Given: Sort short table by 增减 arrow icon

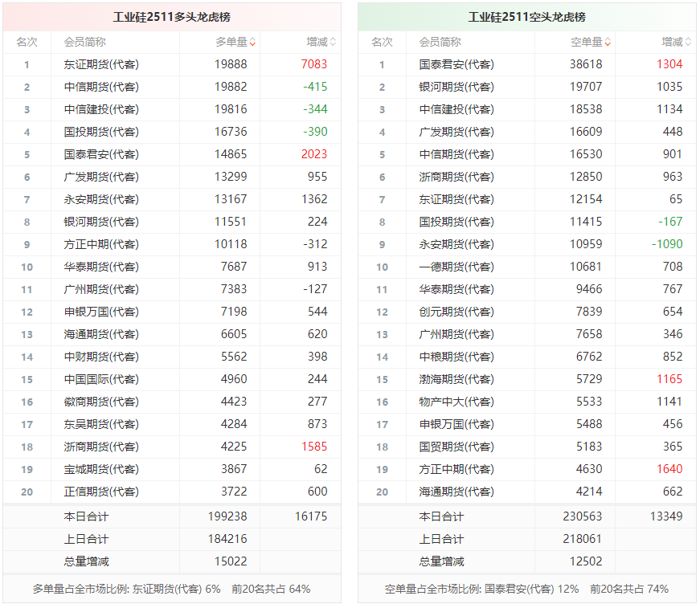Looking at the screenshot, I should 688,43.
